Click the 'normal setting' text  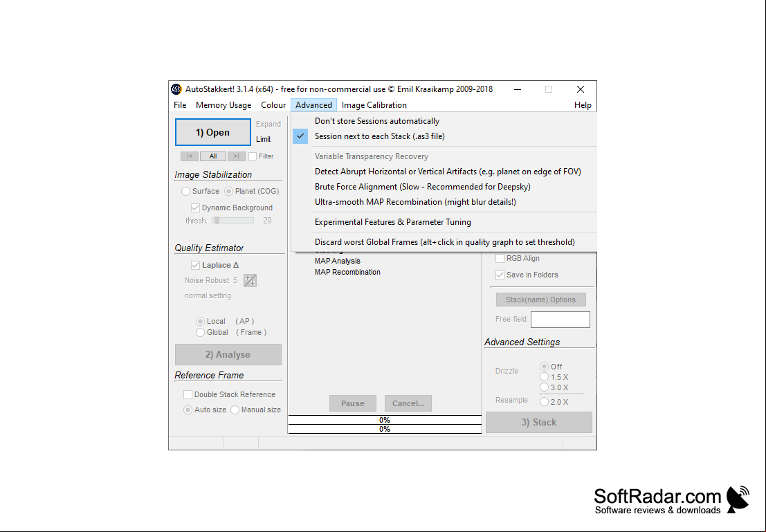208,295
